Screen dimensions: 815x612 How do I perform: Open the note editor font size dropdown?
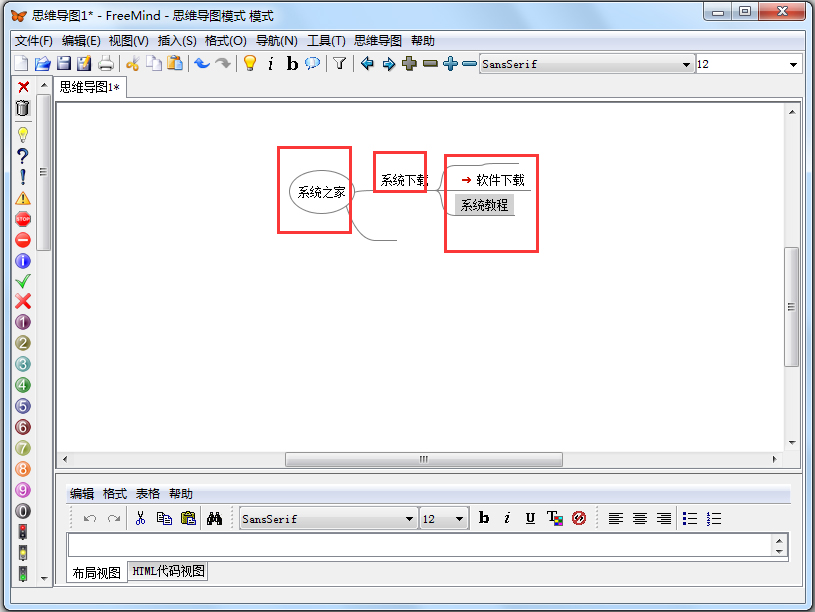460,519
